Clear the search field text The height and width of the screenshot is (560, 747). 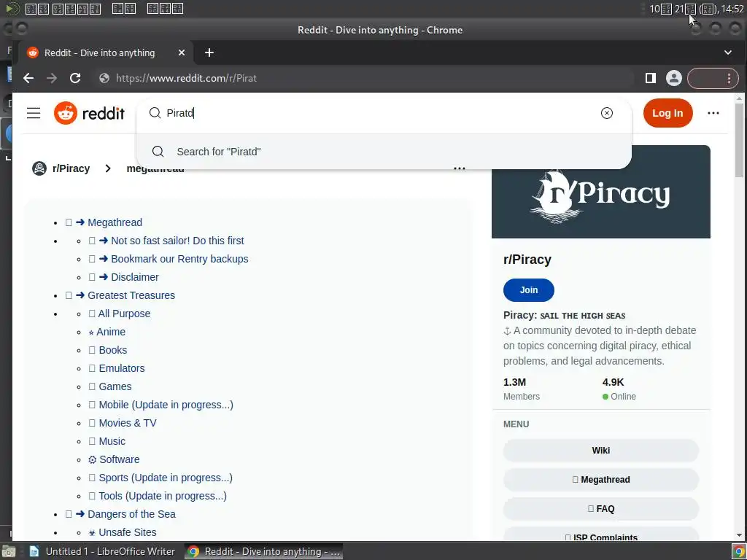point(606,113)
